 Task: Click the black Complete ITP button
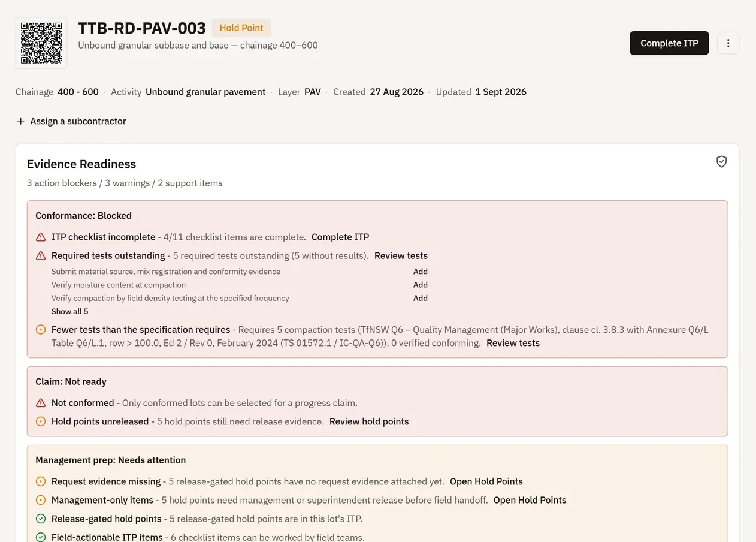pos(669,43)
